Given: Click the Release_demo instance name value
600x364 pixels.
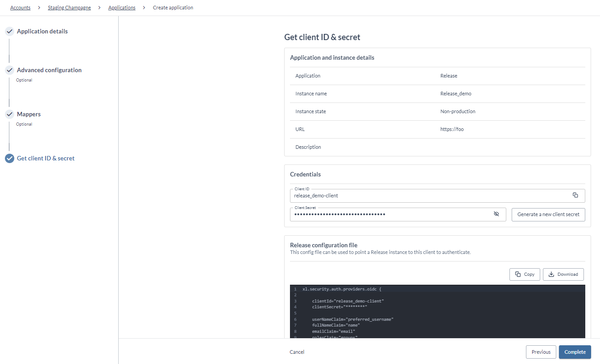Looking at the screenshot, I should [455, 94].
